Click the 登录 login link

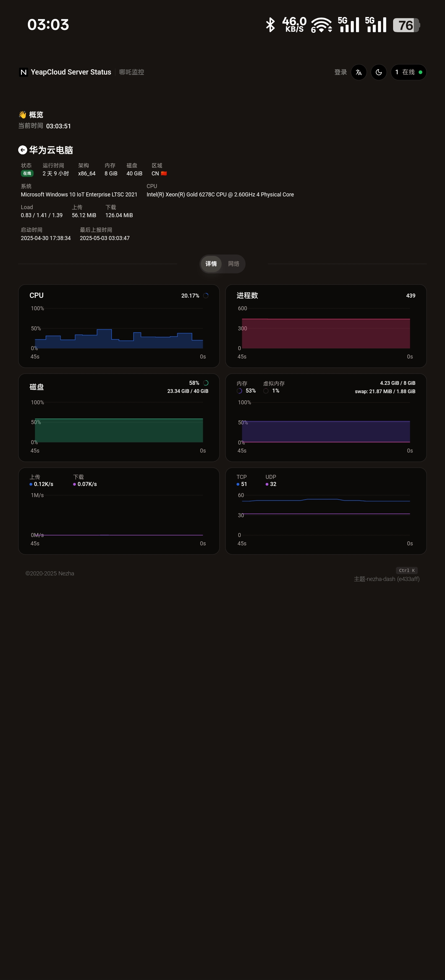tap(340, 72)
